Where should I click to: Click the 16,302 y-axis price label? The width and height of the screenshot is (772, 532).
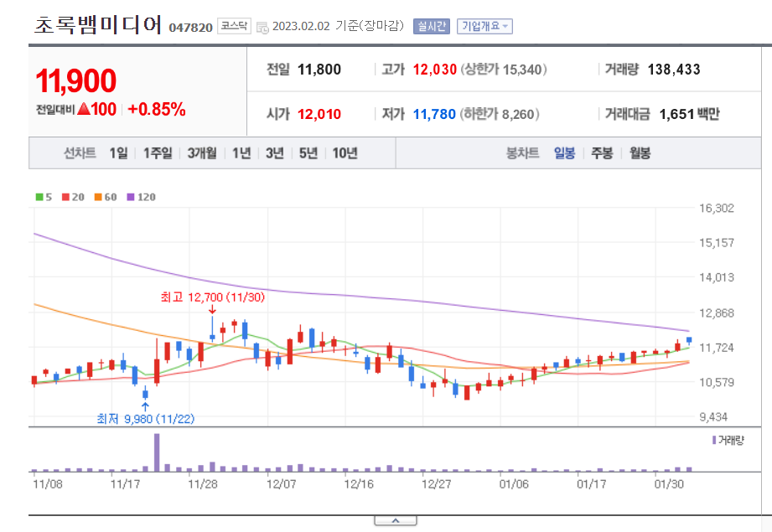click(x=717, y=208)
